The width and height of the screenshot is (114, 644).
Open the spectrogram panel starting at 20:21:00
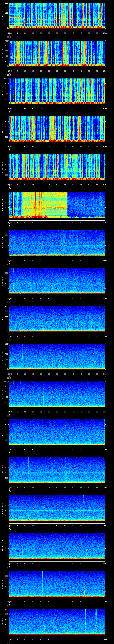tap(57, 281)
